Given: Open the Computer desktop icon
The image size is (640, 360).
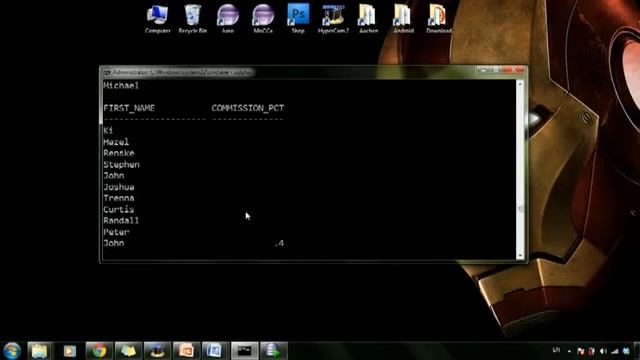Looking at the screenshot, I should pyautogui.click(x=158, y=19).
